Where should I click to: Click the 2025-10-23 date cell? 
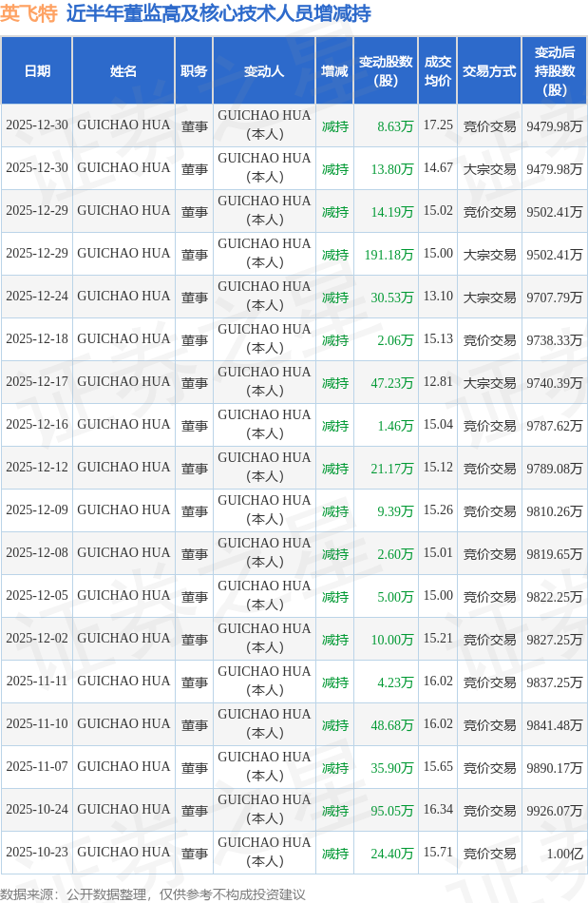pos(37,853)
